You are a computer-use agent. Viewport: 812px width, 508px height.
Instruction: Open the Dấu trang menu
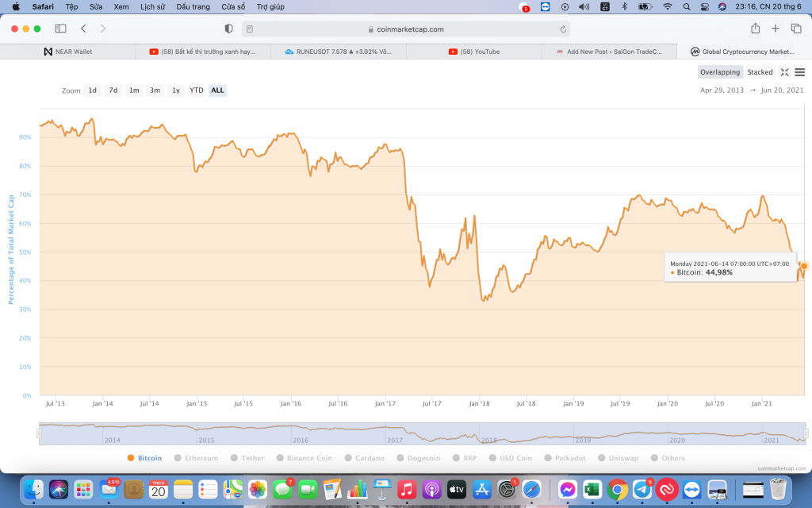pyautogui.click(x=193, y=6)
